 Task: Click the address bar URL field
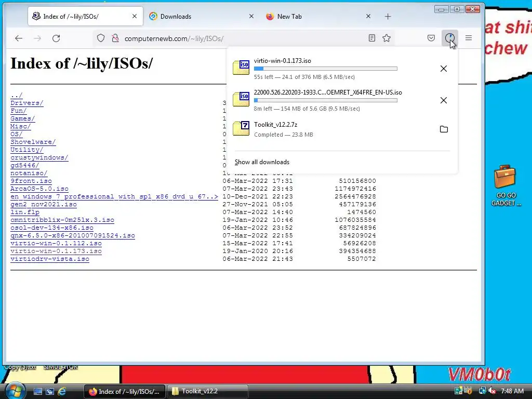pyautogui.click(x=243, y=38)
